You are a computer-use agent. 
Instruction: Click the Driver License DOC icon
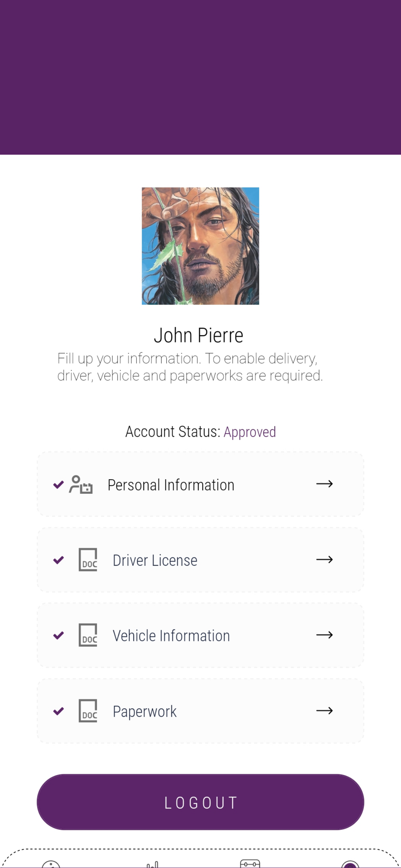[88, 559]
